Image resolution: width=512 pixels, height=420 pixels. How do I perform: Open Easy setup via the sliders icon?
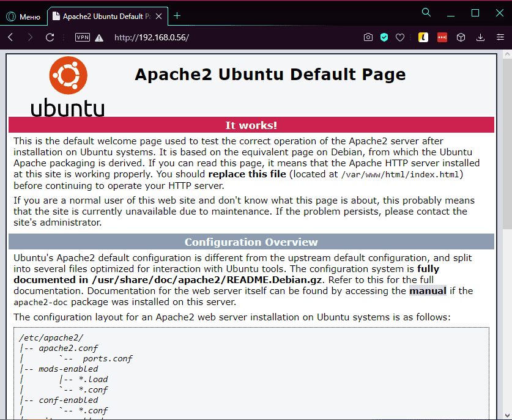click(x=500, y=37)
